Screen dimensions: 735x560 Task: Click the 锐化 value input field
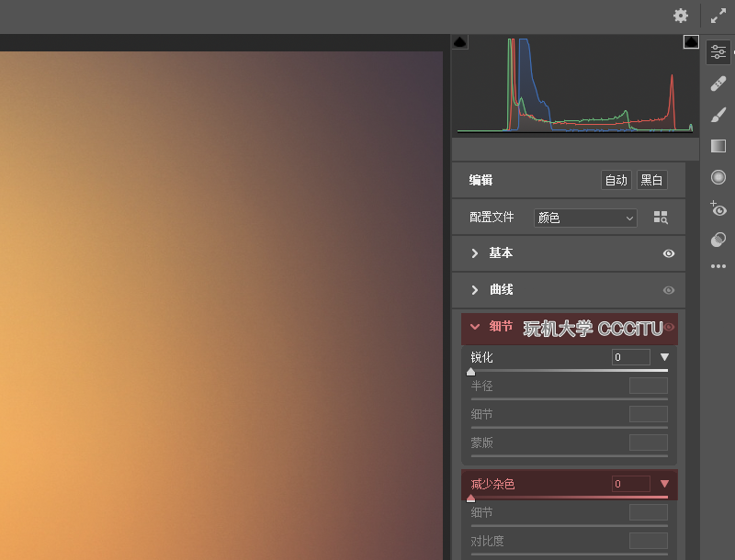pos(631,357)
